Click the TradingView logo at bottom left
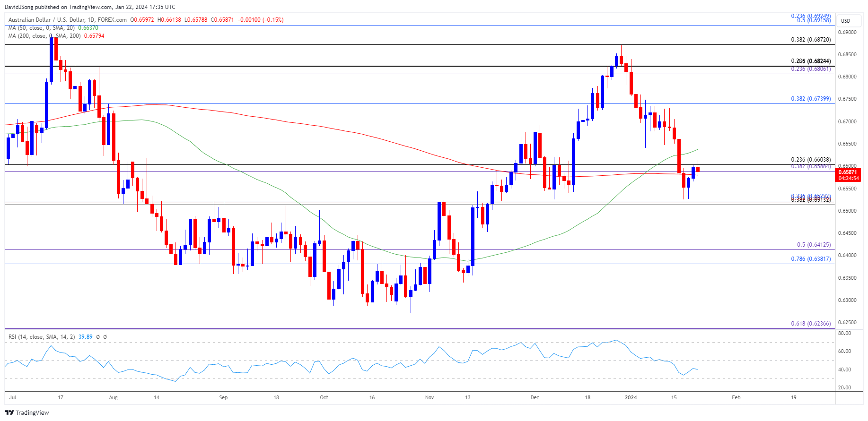This screenshot has height=421, width=868. coord(27,412)
